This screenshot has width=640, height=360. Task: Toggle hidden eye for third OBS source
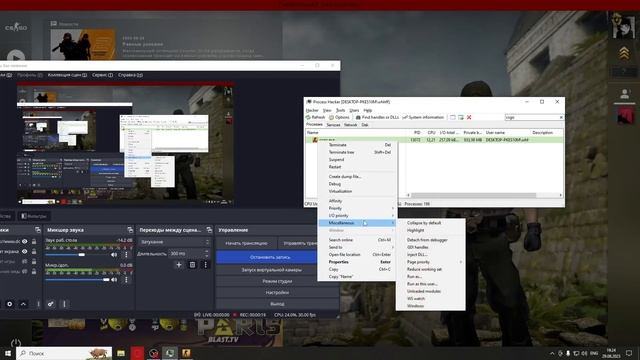(25, 261)
